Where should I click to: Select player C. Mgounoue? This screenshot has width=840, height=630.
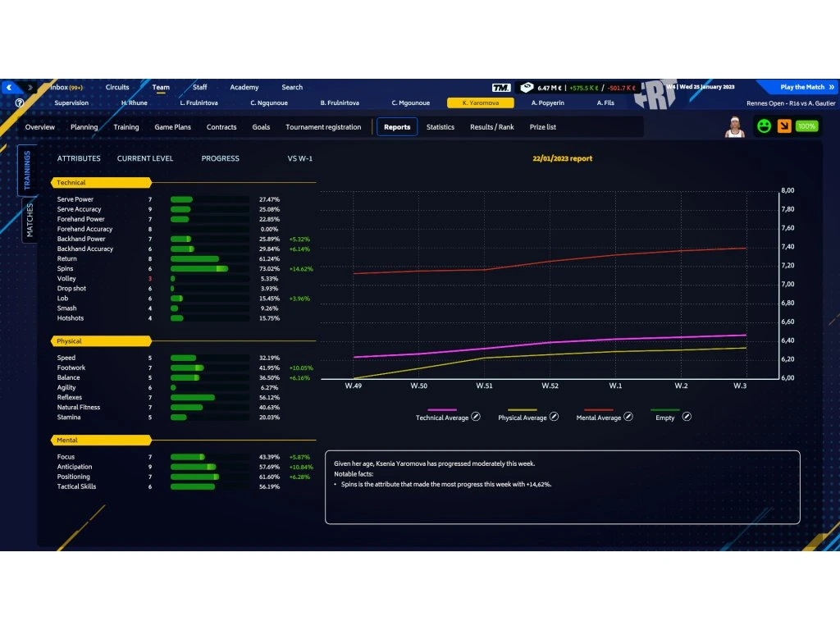[x=410, y=103]
